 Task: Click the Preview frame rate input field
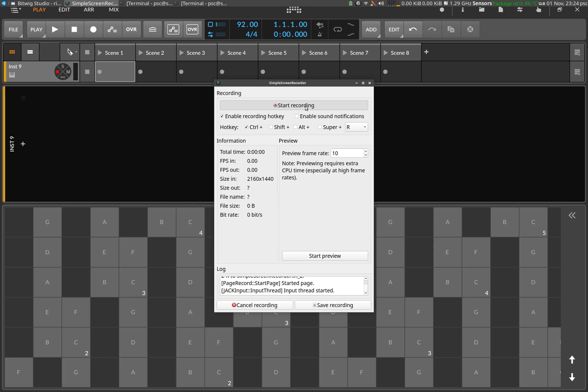347,153
